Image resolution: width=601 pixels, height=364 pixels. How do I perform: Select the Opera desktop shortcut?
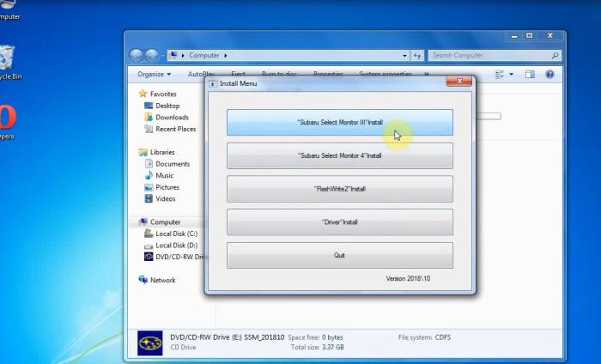8,122
